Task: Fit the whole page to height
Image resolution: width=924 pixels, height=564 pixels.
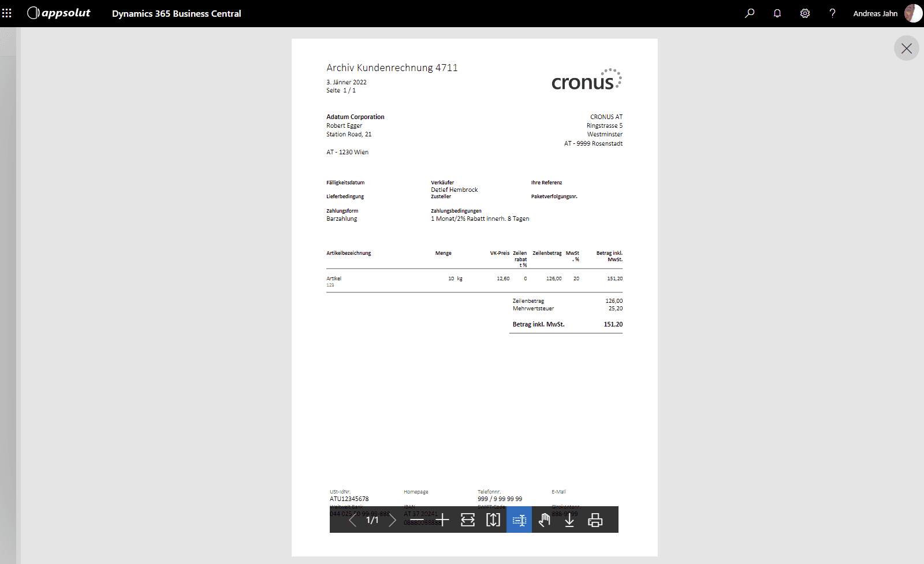Action: 493,520
